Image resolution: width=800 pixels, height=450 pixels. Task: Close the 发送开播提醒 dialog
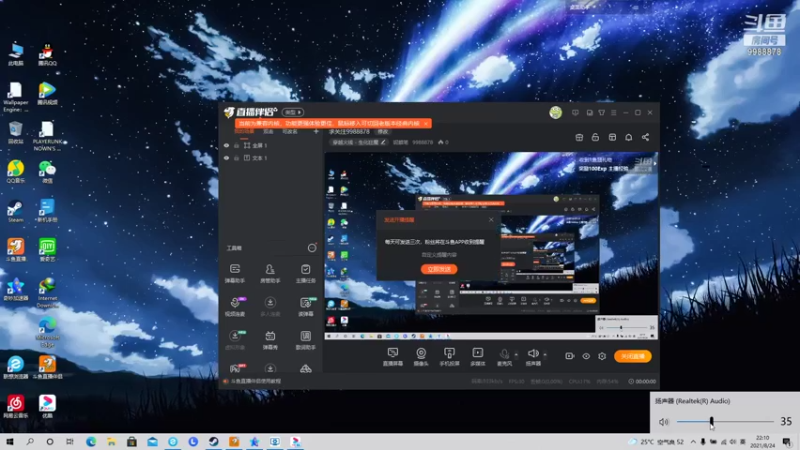point(491,219)
